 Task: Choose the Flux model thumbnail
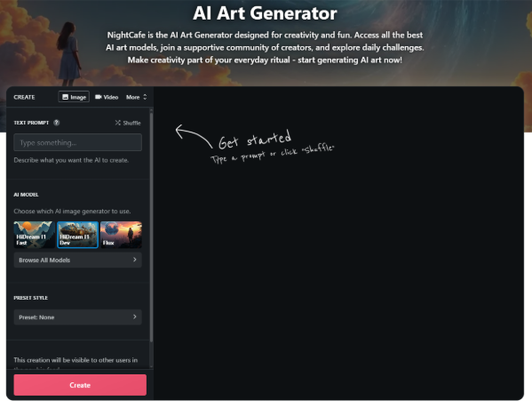[121, 235]
